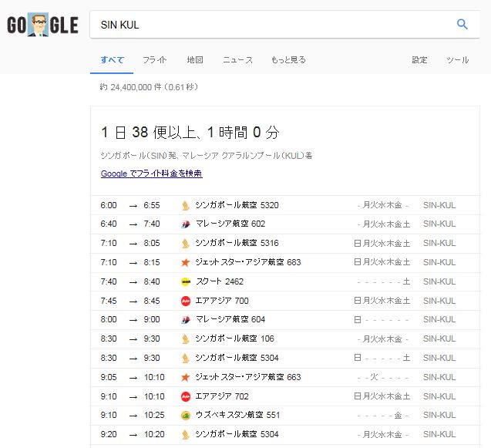
Task: Click the 7:40 departure time
Action: 109,281
